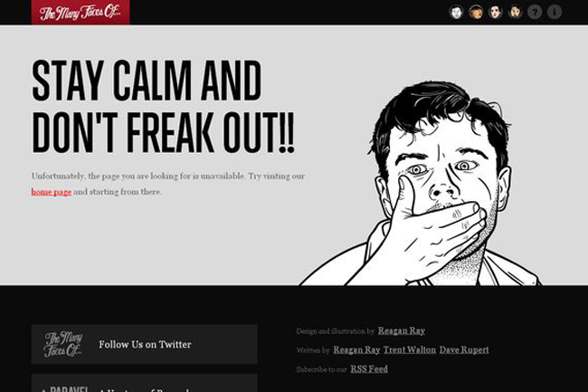The height and width of the screenshot is (392, 588).
Task: Follow the red home page link
Action: coord(52,192)
